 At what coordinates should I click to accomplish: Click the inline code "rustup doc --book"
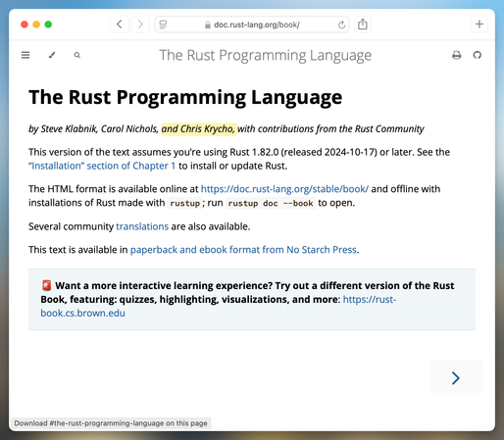[x=271, y=203]
